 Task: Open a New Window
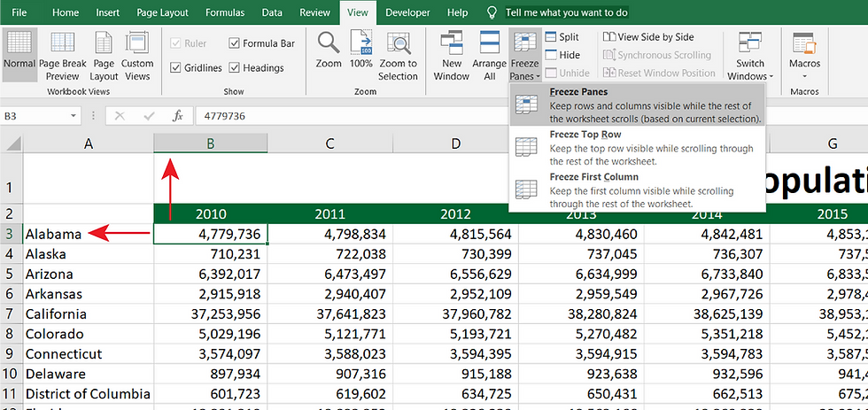pos(451,56)
